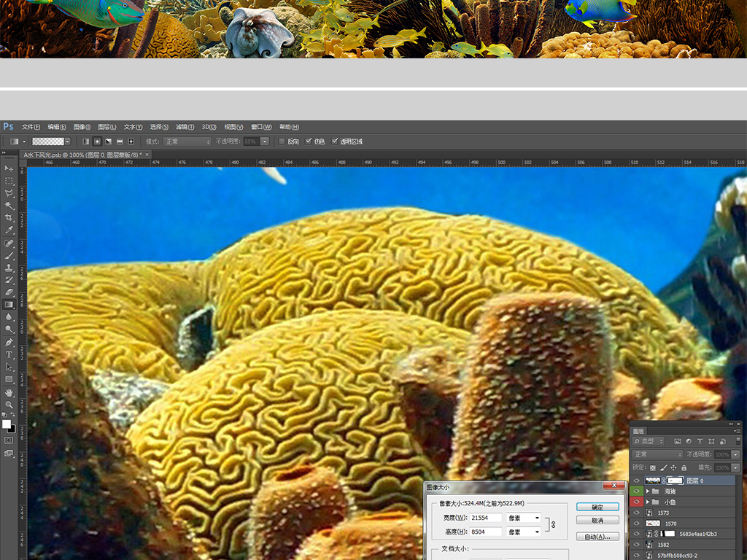Choose the Eyedropper tool
Screen dimensions: 747x560
[9, 230]
